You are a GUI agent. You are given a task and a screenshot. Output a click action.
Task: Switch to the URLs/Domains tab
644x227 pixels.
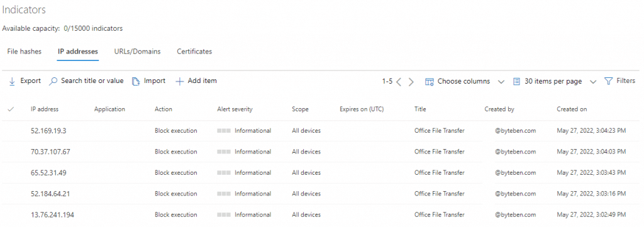click(137, 52)
